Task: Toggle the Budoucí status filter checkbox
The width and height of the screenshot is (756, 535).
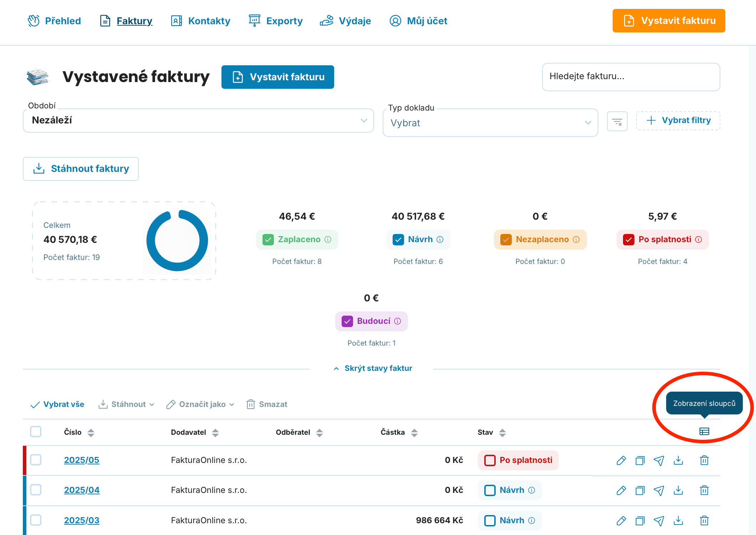Action: coord(347,321)
